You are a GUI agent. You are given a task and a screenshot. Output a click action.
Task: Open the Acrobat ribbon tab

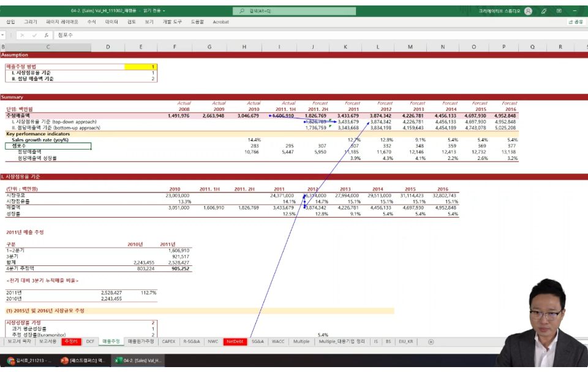coord(221,22)
